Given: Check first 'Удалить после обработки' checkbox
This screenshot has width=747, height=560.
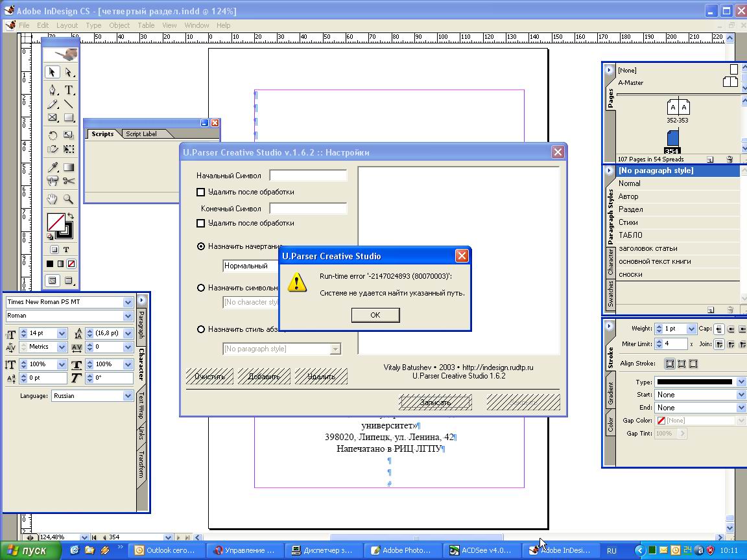Looking at the screenshot, I should [x=200, y=192].
